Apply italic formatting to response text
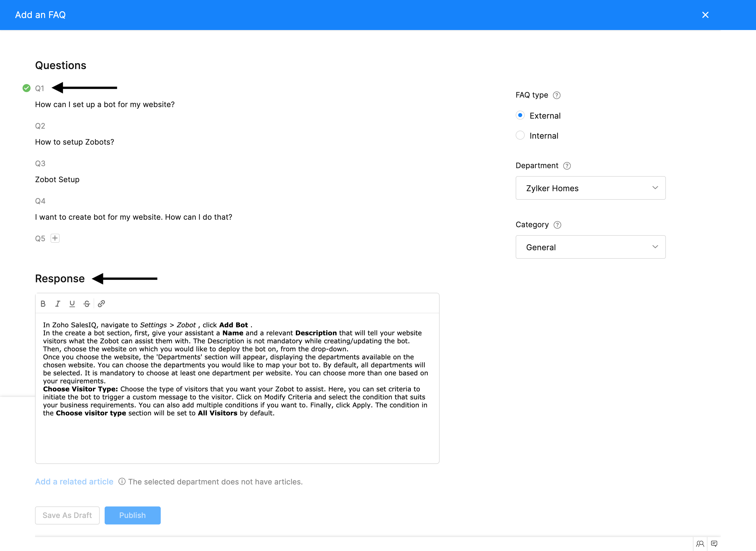756x551 pixels. tap(58, 304)
